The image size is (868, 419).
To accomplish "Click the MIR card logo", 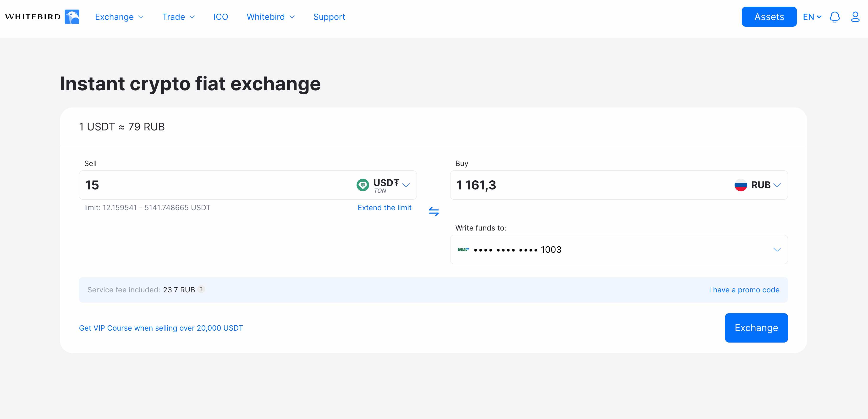I will tap(463, 249).
